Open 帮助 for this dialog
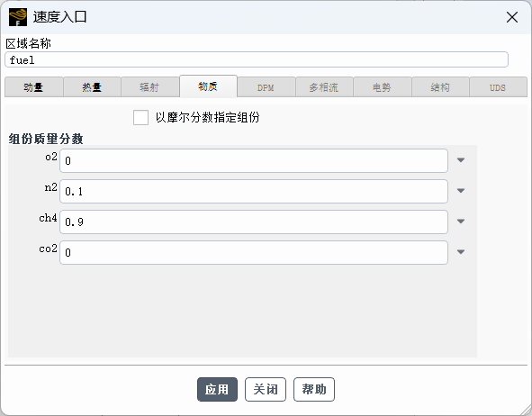532x416 pixels. point(314,389)
